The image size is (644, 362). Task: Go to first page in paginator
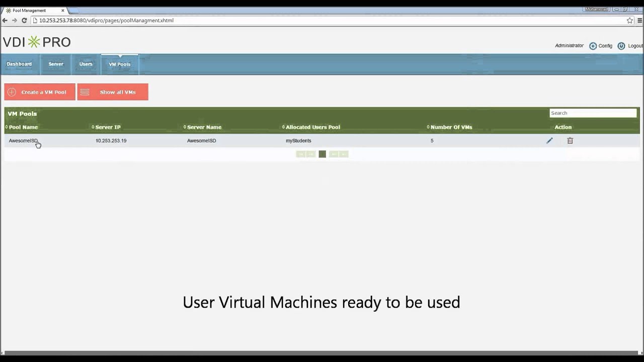pos(301,154)
